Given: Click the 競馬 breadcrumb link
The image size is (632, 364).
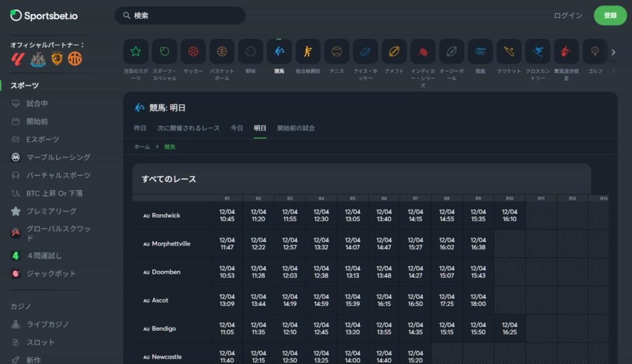Looking at the screenshot, I should [170, 147].
